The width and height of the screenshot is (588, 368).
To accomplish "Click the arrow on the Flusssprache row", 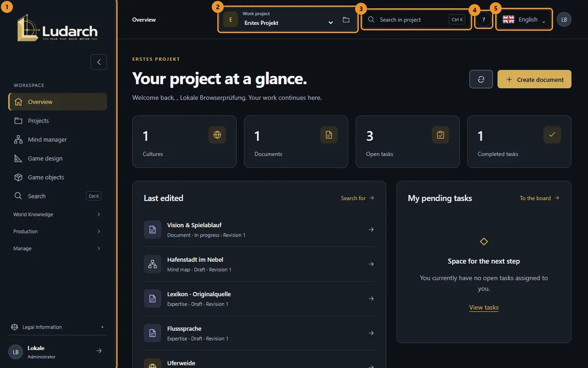I will click(x=371, y=333).
